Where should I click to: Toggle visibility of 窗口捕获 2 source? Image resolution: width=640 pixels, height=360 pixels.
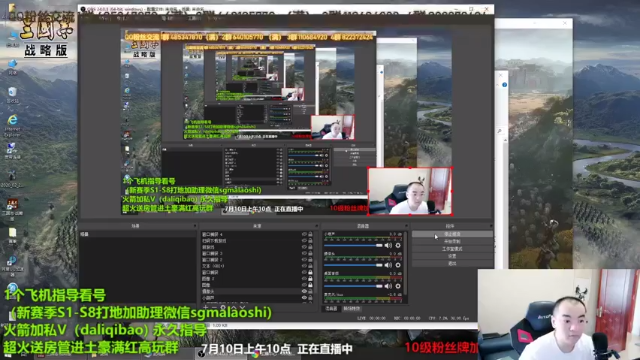pos(304,260)
